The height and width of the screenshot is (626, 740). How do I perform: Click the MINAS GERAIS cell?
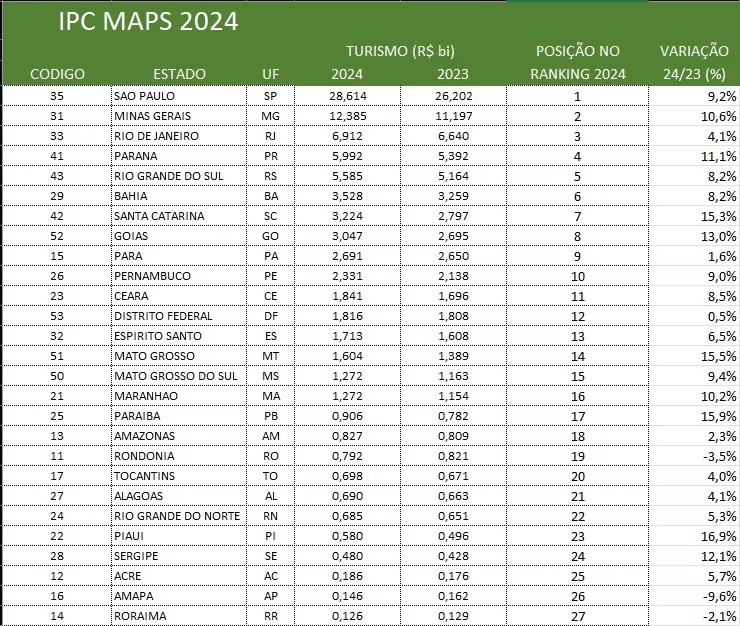[x=179, y=116]
